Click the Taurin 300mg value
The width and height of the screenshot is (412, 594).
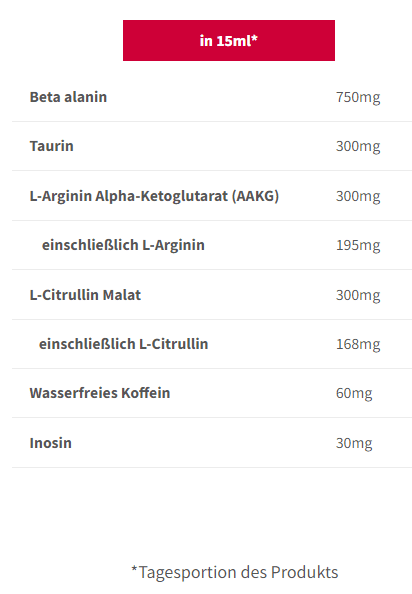358,147
